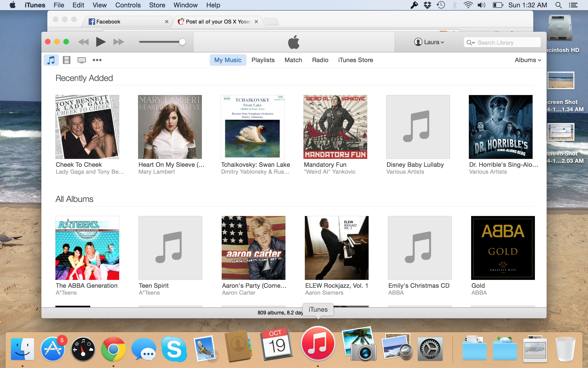588x368 pixels.
Task: Open the Help menu
Action: (213, 5)
